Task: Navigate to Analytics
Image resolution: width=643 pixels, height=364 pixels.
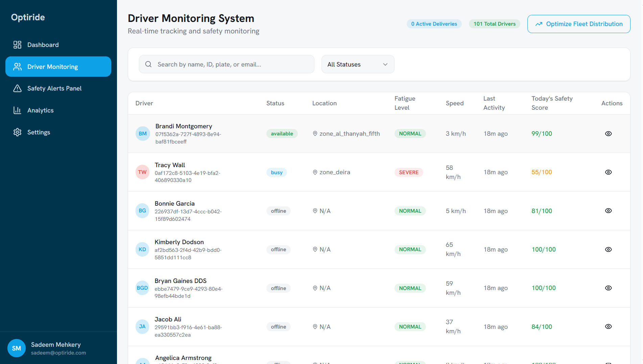Action: click(58, 110)
